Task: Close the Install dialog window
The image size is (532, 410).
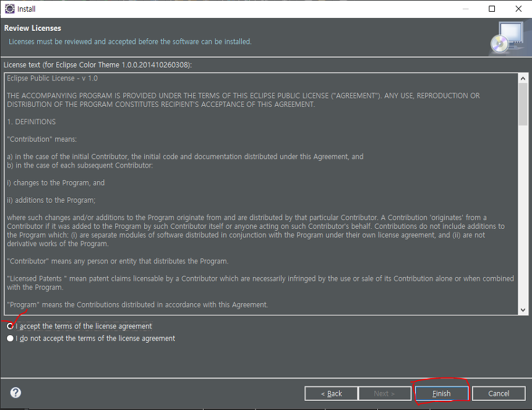Action: (518, 9)
